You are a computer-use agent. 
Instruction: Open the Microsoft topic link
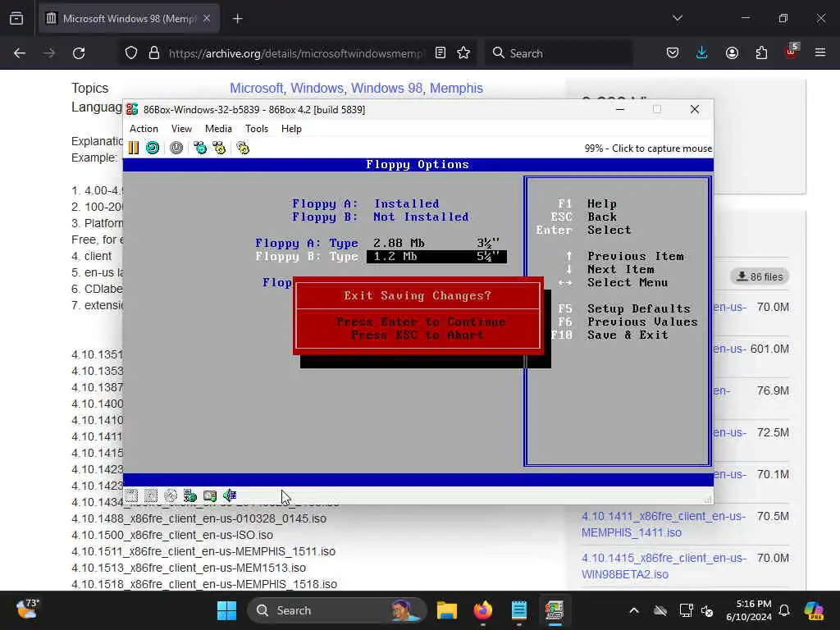256,88
